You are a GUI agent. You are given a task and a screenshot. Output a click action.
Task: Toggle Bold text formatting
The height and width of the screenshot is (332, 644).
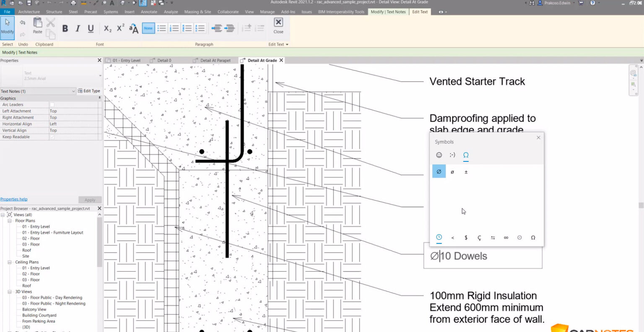pos(65,29)
